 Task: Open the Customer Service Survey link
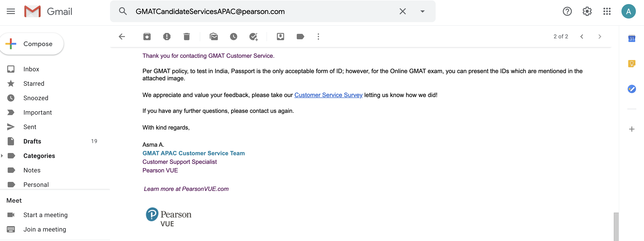click(x=328, y=95)
